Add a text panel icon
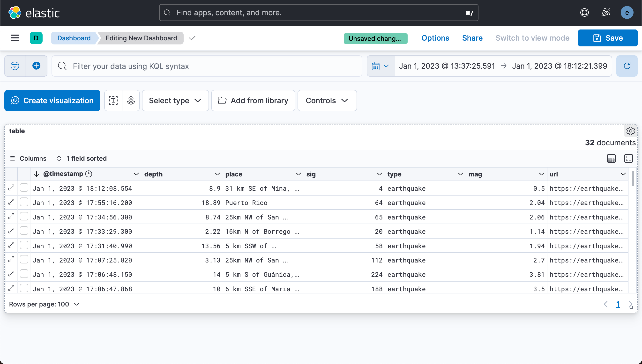Viewport: 642px width, 364px height. click(x=113, y=101)
